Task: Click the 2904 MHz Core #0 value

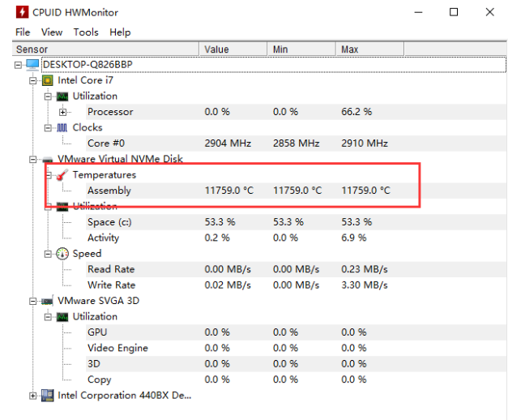Action: (228, 144)
